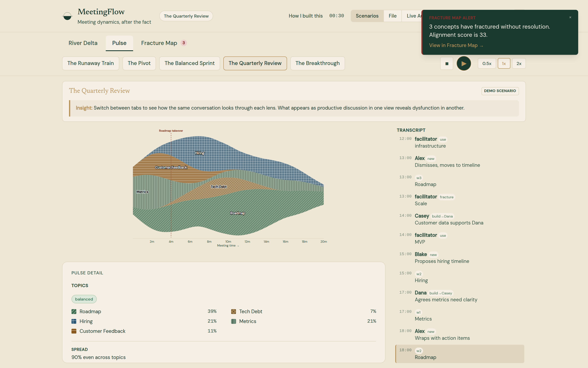Set playback speed to 0.5x
The height and width of the screenshot is (368, 588).
point(487,64)
